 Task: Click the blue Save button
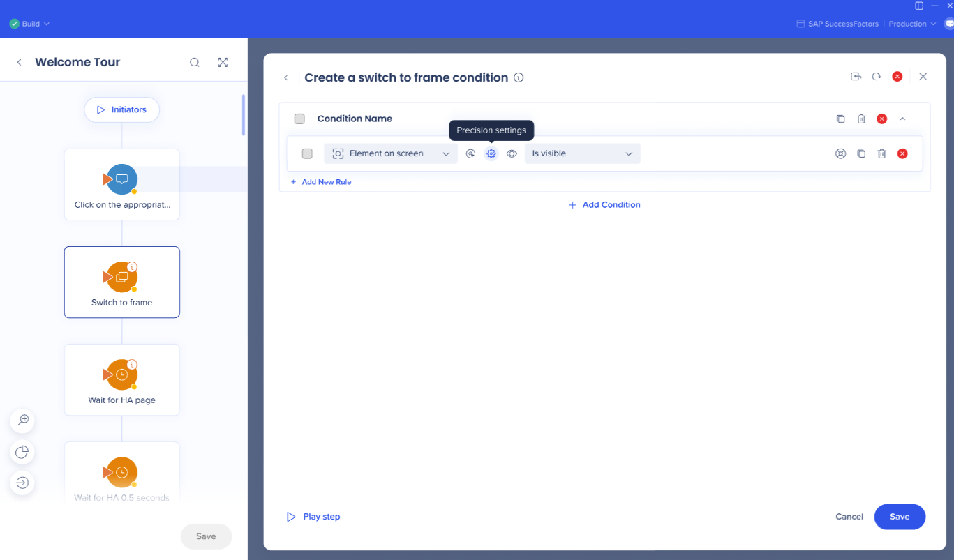click(x=900, y=517)
